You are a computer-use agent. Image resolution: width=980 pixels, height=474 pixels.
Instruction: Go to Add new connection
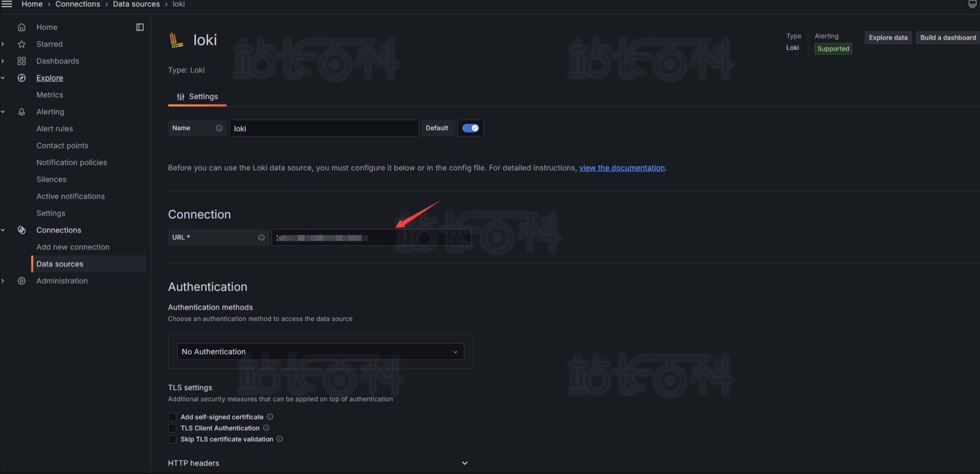pos(73,247)
